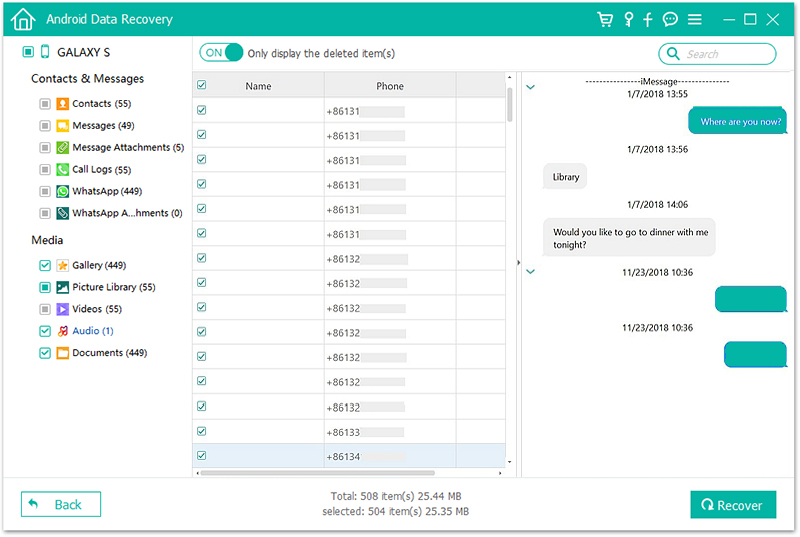
Task: Select the 'Library' message bubble
Action: (565, 177)
